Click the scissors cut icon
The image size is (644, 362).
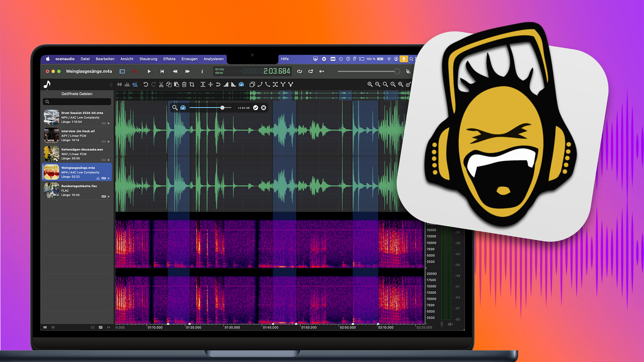point(161,84)
